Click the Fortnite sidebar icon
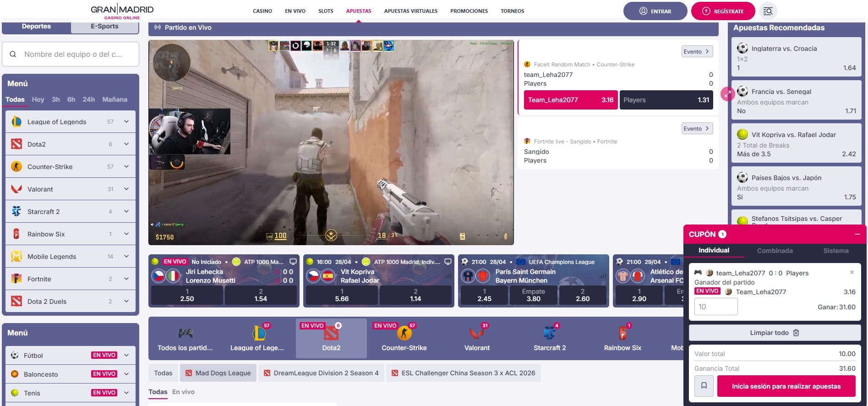Viewport: 868px width, 406px height. click(x=16, y=279)
